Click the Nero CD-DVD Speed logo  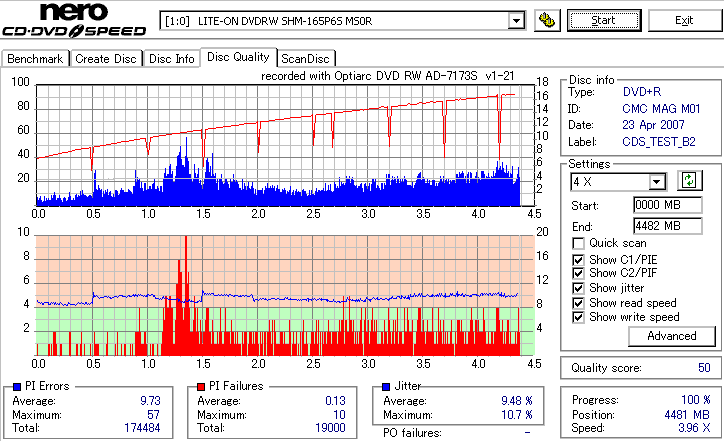click(74, 19)
